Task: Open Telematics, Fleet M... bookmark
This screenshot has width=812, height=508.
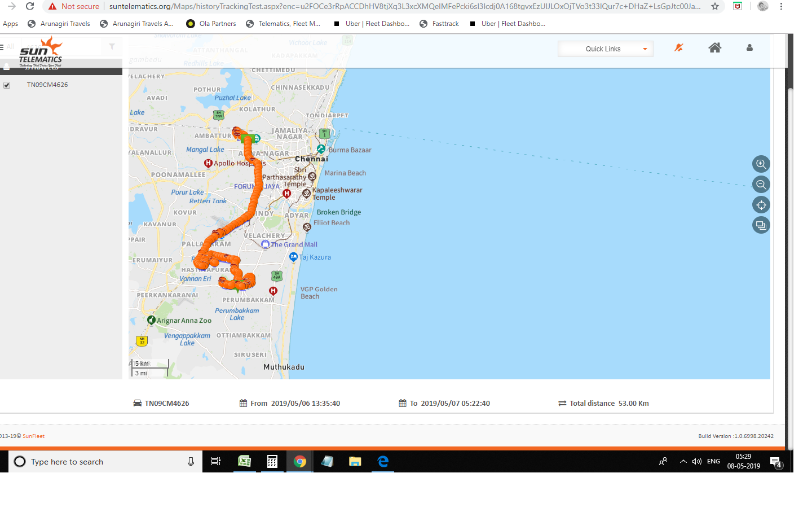Action: click(283, 24)
